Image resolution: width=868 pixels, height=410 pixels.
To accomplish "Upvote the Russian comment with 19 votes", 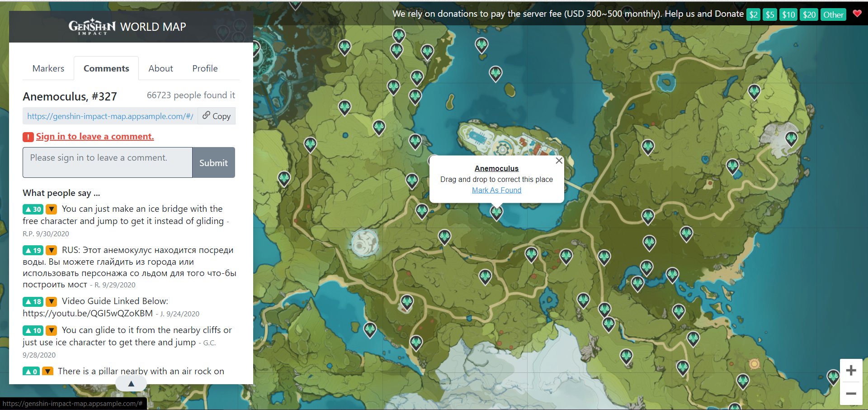I will 33,250.
